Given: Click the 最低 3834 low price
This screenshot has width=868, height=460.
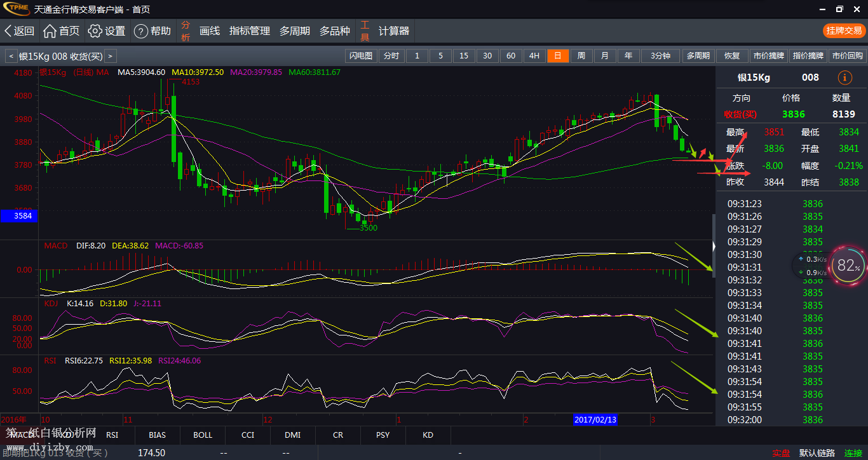Looking at the screenshot, I should [848, 132].
